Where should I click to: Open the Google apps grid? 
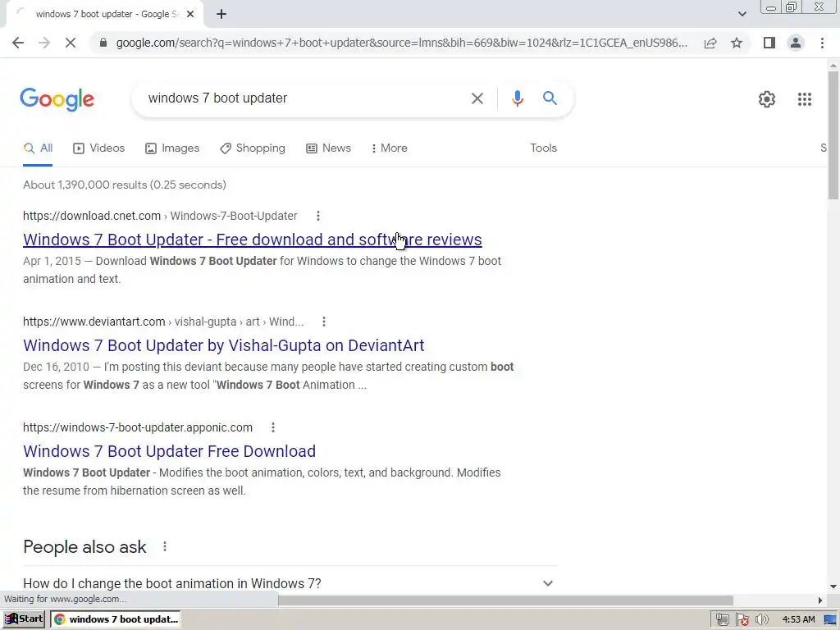click(x=804, y=99)
